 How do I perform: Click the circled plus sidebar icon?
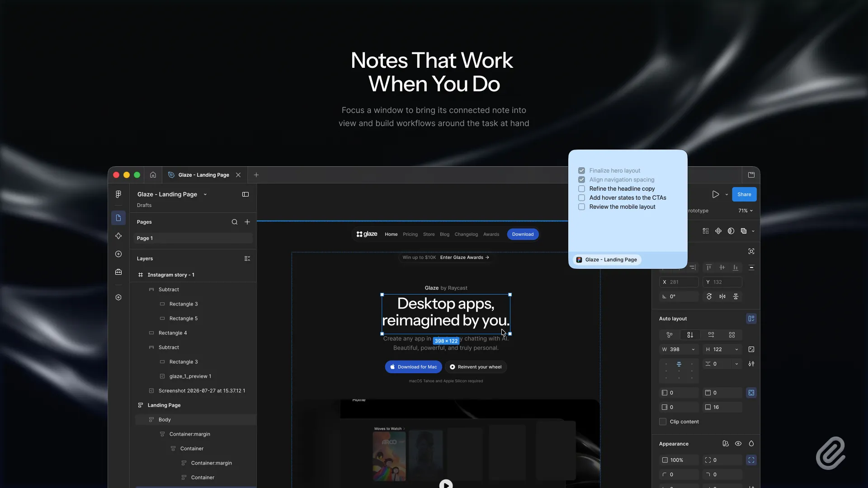click(x=118, y=254)
